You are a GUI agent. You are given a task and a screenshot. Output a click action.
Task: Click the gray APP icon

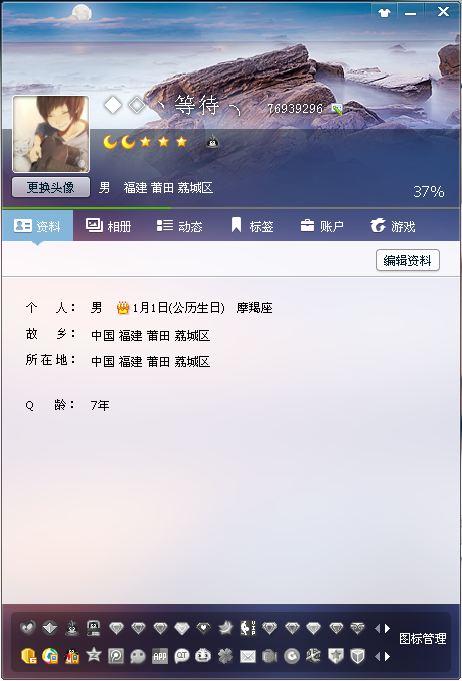pyautogui.click(x=159, y=656)
